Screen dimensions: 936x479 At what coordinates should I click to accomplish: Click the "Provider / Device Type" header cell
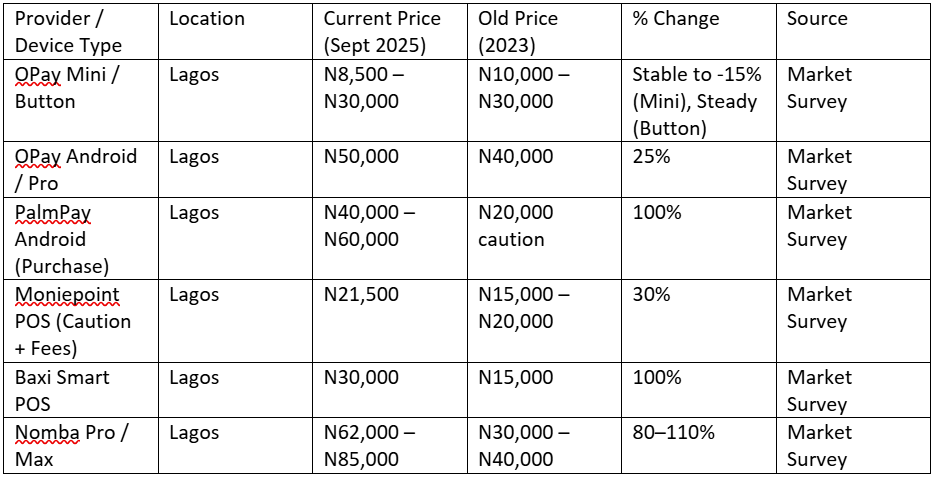click(x=69, y=32)
